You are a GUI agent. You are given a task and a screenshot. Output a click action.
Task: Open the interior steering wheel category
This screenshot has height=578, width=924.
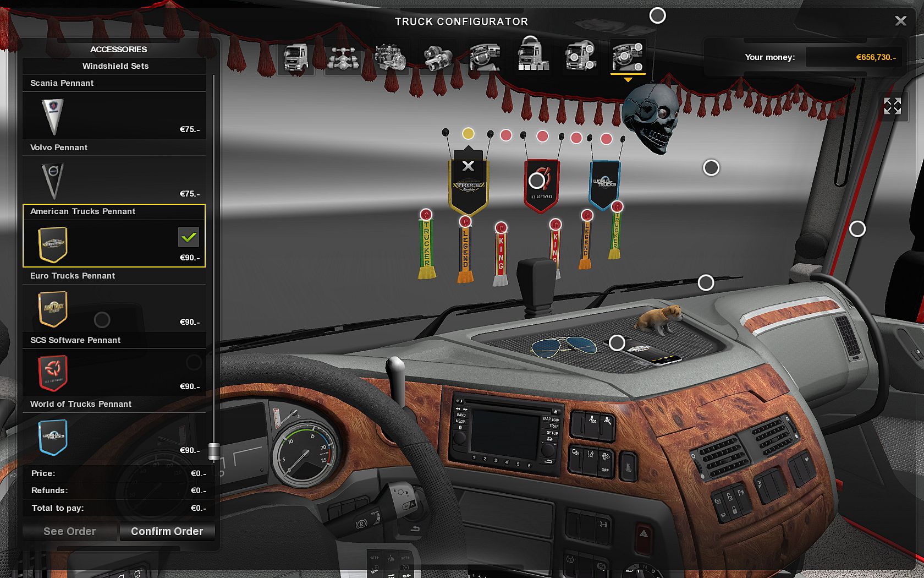[x=485, y=58]
